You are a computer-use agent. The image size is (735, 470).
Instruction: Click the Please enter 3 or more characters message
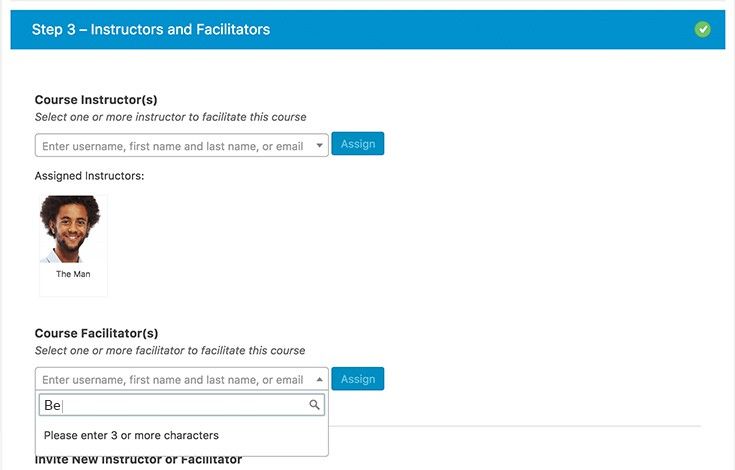(x=131, y=435)
